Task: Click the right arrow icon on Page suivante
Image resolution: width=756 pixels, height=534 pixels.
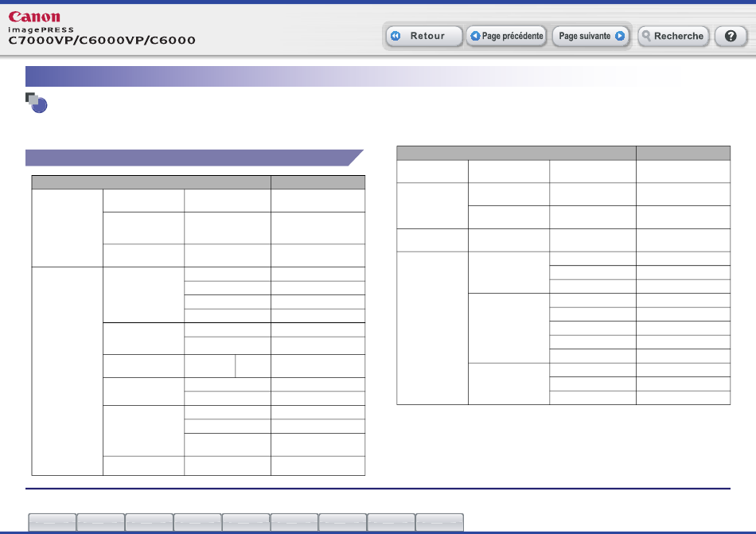Action: click(x=619, y=37)
